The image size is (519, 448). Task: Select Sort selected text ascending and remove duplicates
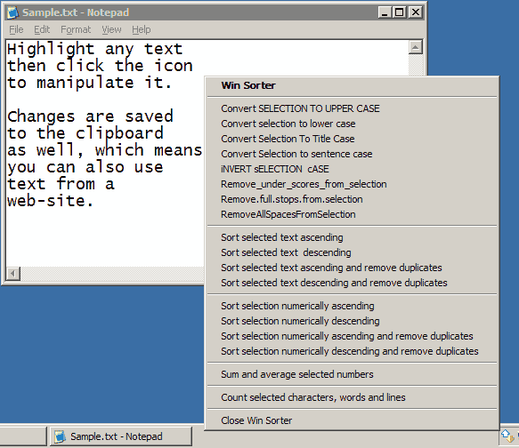coord(352,268)
